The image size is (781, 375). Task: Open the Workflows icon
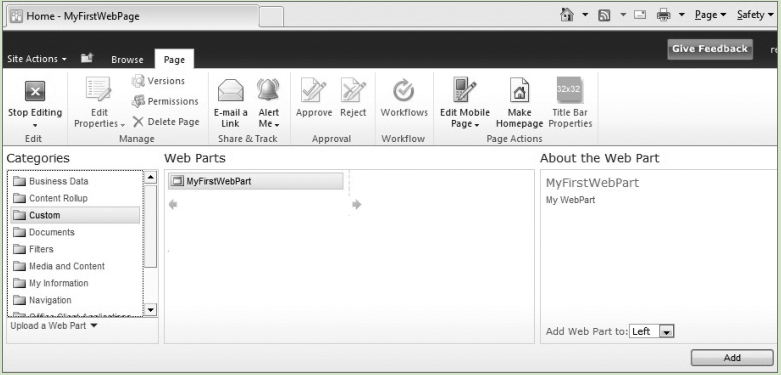click(x=404, y=91)
